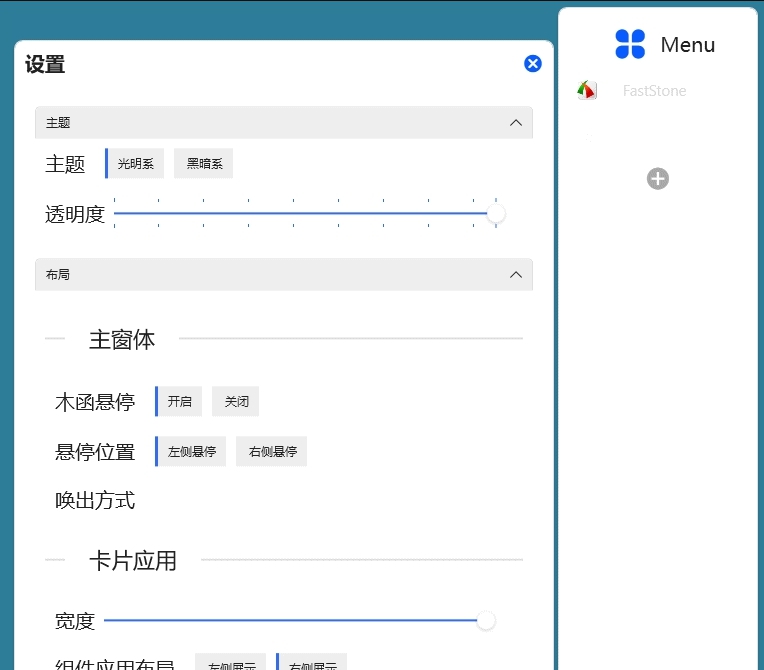The height and width of the screenshot is (670, 764).
Task: Click the 主题 section header bar
Action: (x=284, y=123)
